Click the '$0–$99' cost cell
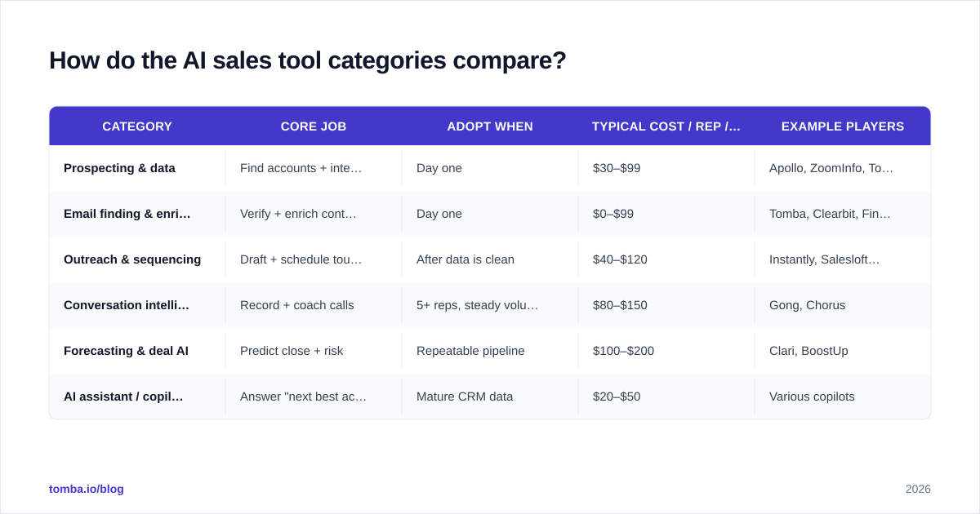The image size is (980, 514). tap(666, 214)
